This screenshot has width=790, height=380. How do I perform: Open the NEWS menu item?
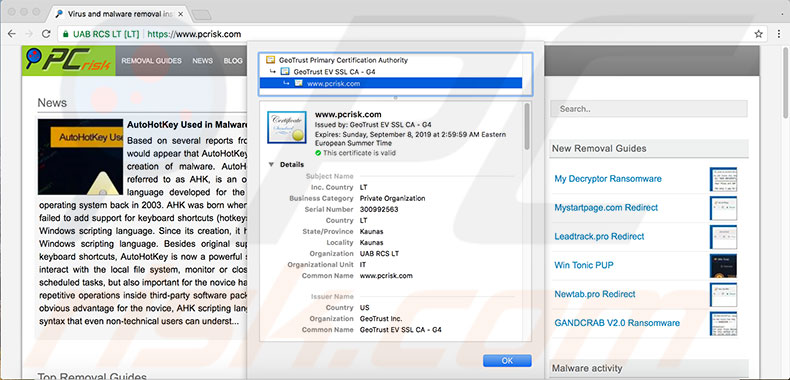(x=203, y=60)
